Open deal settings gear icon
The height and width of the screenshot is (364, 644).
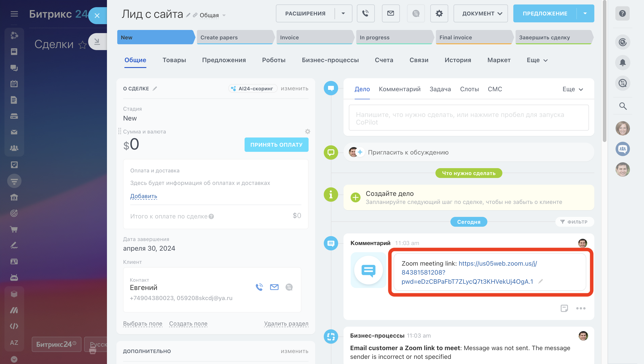(439, 13)
